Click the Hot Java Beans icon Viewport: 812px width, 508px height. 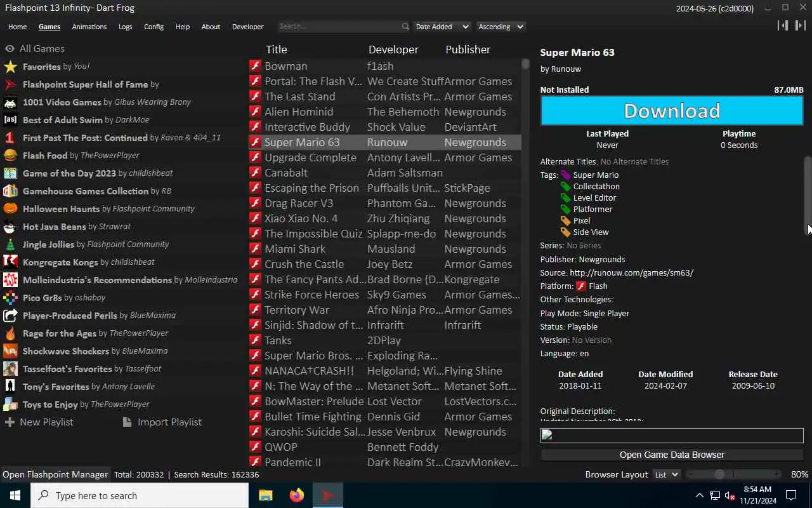[x=10, y=227]
